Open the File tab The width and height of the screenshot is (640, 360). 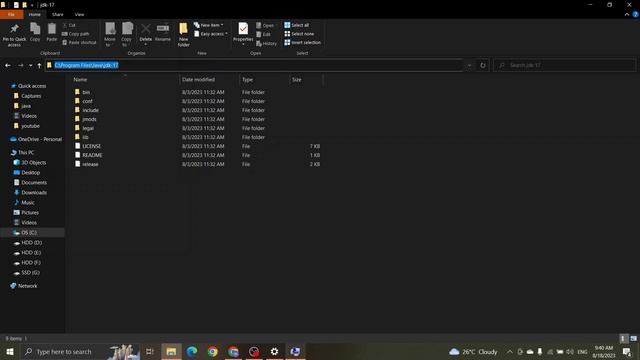pyautogui.click(x=11, y=14)
